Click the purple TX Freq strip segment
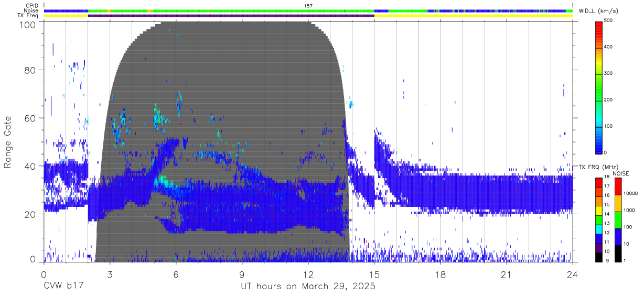The width and height of the screenshot is (644, 297). (231, 16)
